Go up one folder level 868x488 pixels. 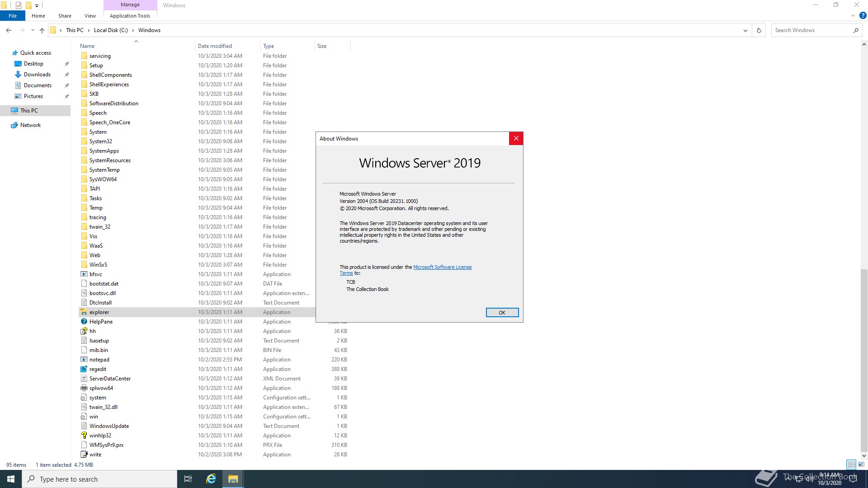point(42,30)
